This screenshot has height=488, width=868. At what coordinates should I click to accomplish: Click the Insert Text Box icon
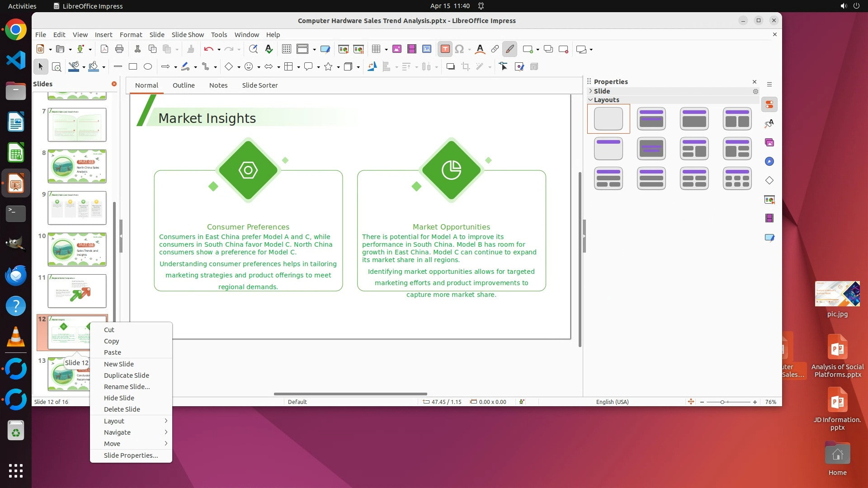coord(445,49)
